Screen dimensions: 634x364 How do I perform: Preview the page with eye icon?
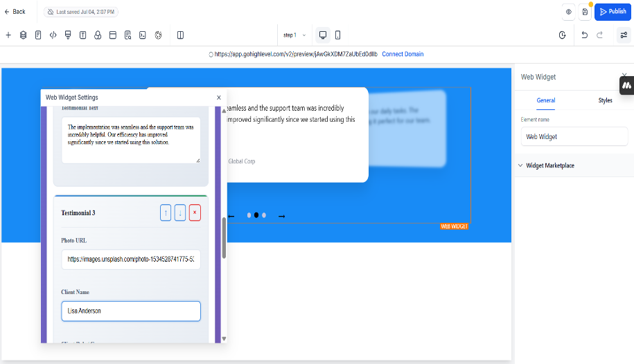(x=568, y=12)
